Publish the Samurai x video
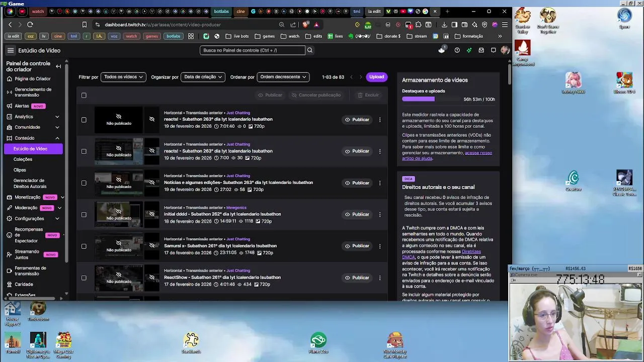 [x=357, y=246]
